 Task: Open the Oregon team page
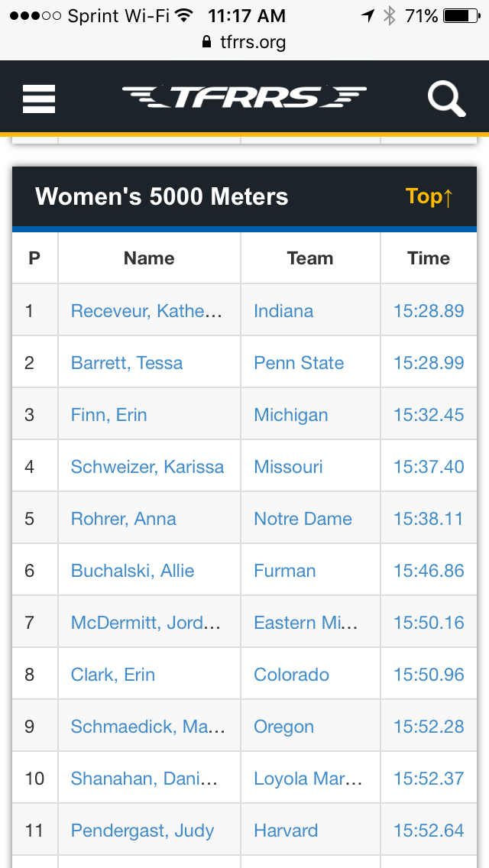coord(283,727)
